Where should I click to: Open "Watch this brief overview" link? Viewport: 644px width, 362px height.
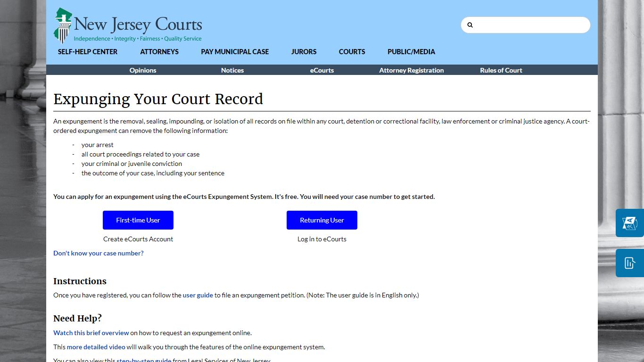[x=91, y=333]
